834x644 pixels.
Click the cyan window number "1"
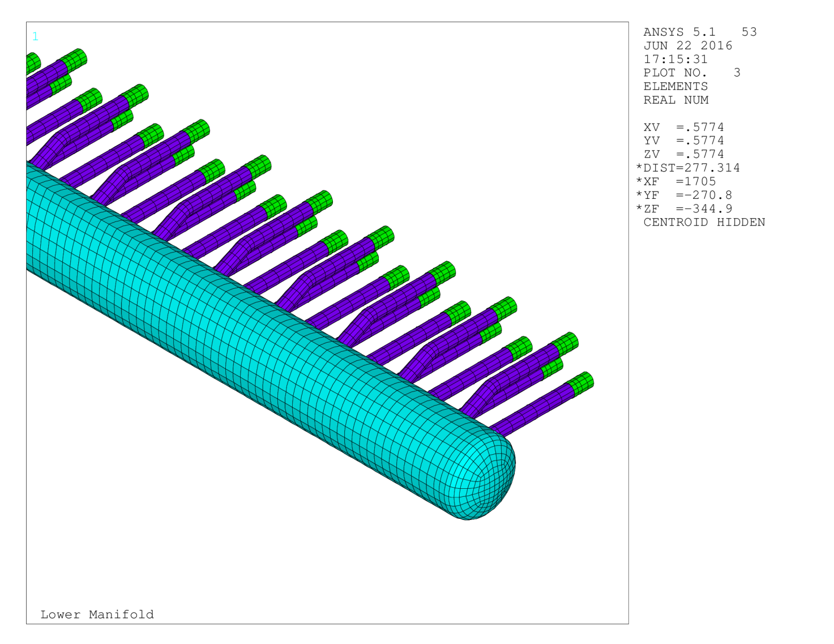[x=35, y=36]
